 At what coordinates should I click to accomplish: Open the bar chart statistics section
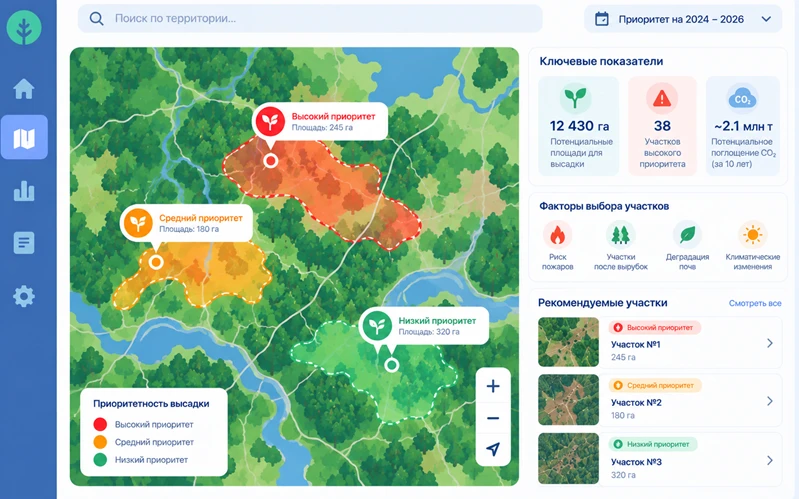[24, 191]
